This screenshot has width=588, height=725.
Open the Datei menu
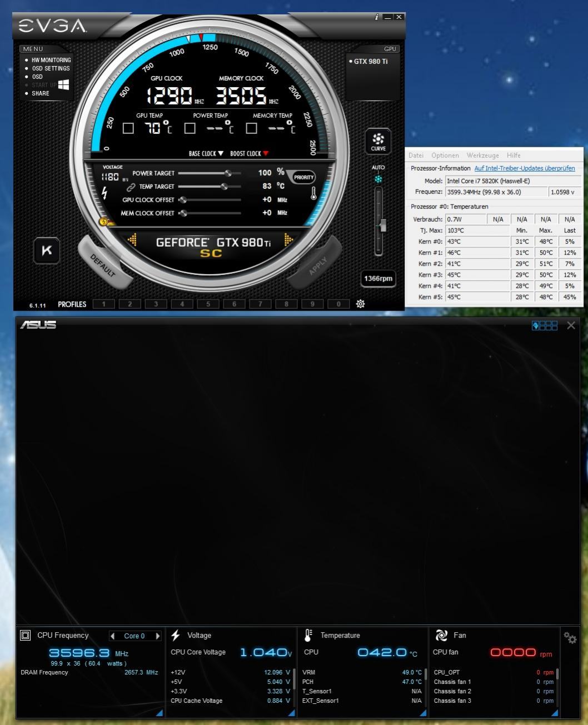point(416,156)
